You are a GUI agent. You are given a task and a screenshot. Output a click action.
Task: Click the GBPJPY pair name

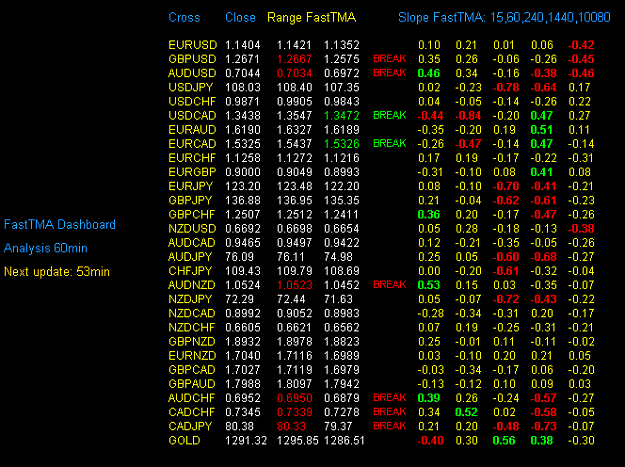(x=191, y=200)
